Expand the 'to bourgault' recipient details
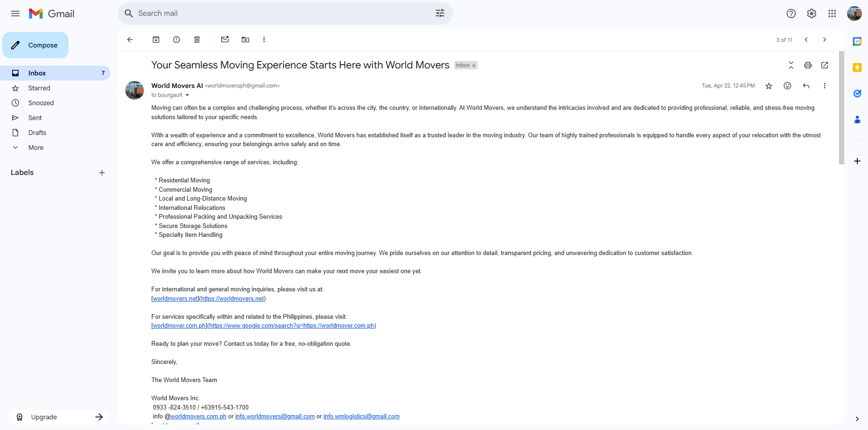The image size is (868, 430). pyautogui.click(x=188, y=95)
